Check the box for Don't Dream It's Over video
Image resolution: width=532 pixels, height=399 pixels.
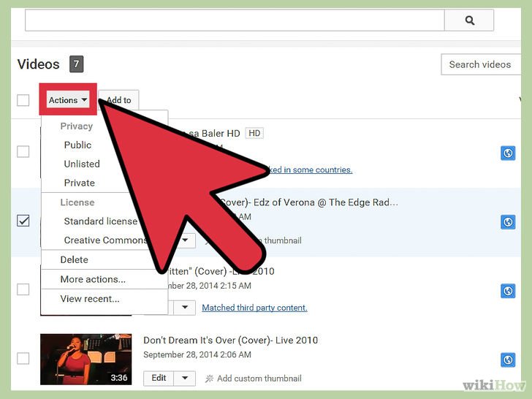pyautogui.click(x=23, y=358)
